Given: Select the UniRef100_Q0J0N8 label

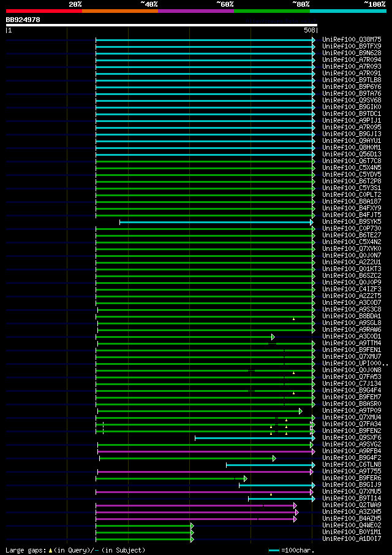Looking at the screenshot, I should coord(352,370).
